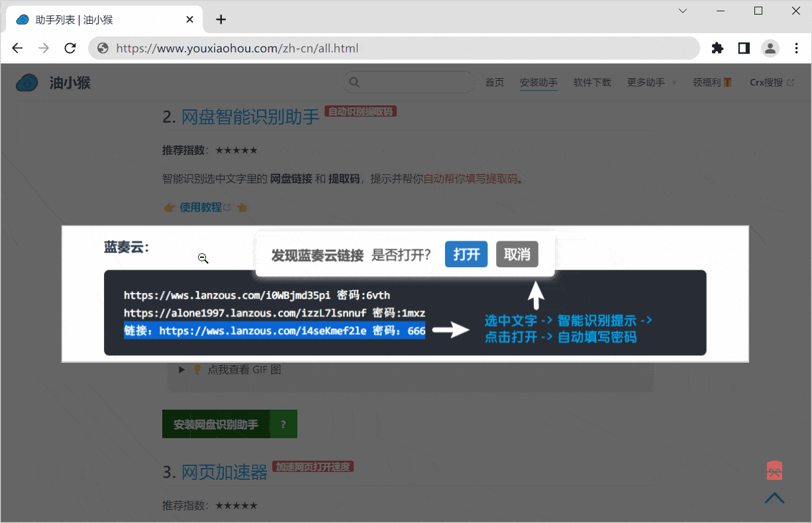The width and height of the screenshot is (812, 523).
Task: Select the 助手列表 | 油小猴 browser tab
Action: tap(103, 19)
